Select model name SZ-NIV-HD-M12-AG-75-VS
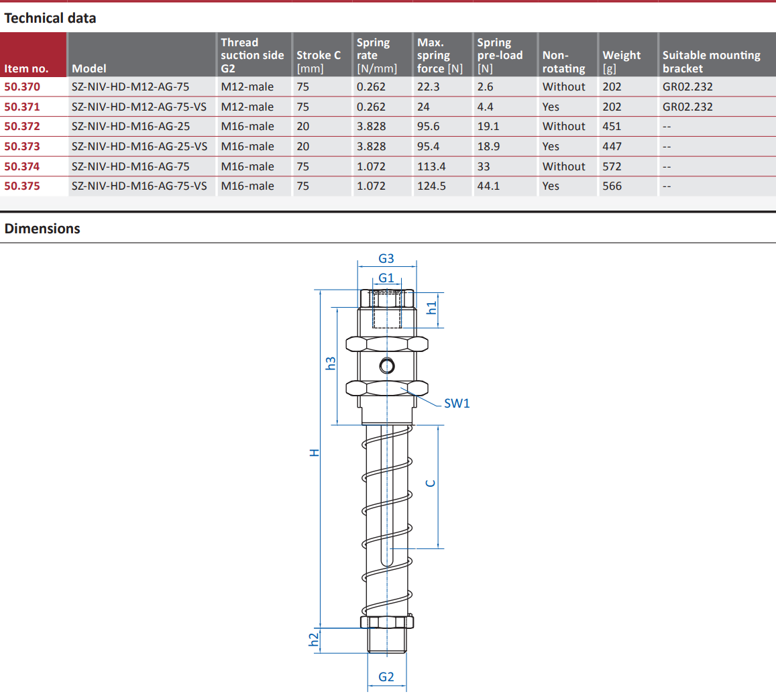This screenshot has width=776, height=700. 139,107
